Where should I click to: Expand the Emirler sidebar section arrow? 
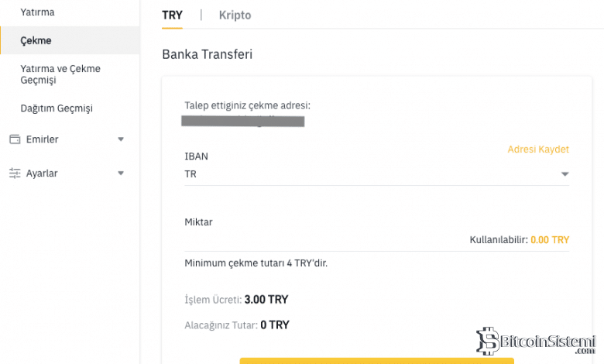(120, 139)
